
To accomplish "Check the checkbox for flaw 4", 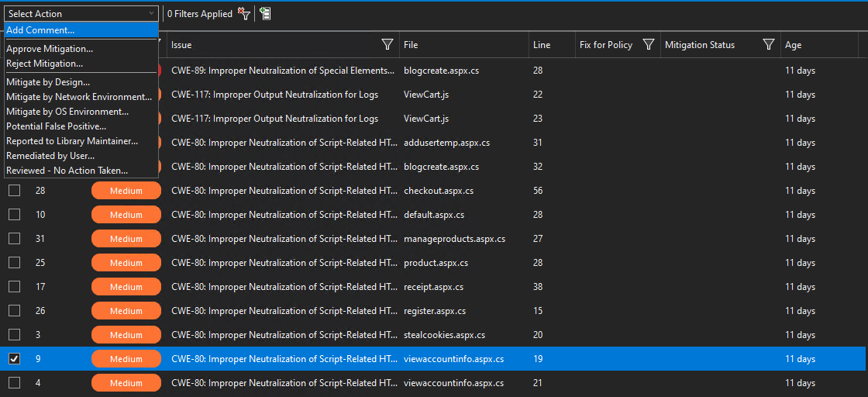I will pos(15,382).
